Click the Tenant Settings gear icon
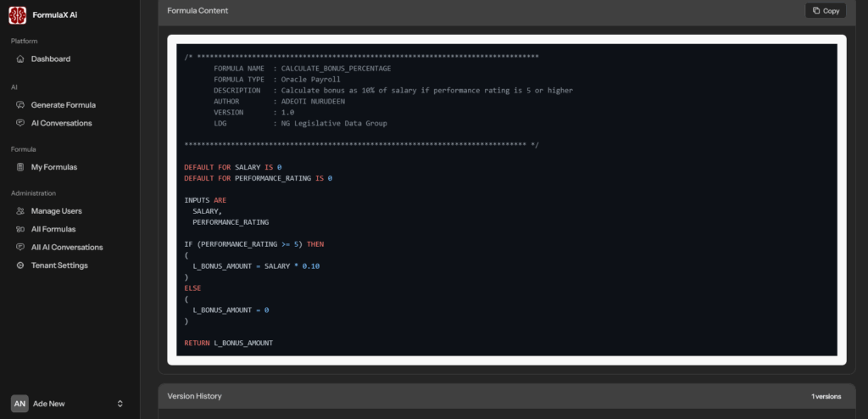 tap(20, 265)
